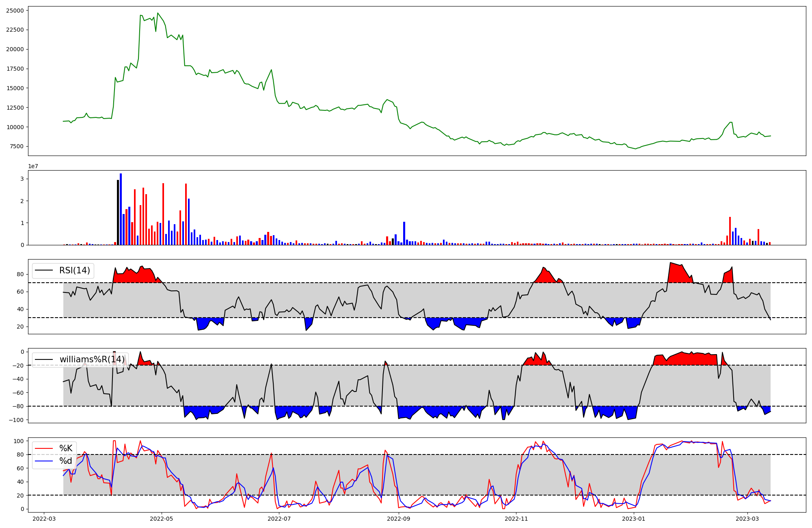Click the RSI(14) legend label
812x528 pixels.
[x=75, y=270]
